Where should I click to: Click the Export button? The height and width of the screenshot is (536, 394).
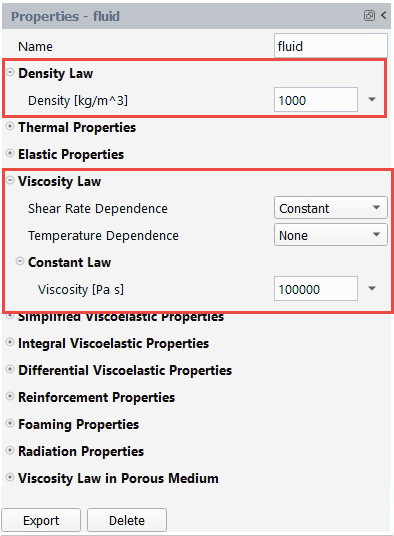(x=41, y=520)
